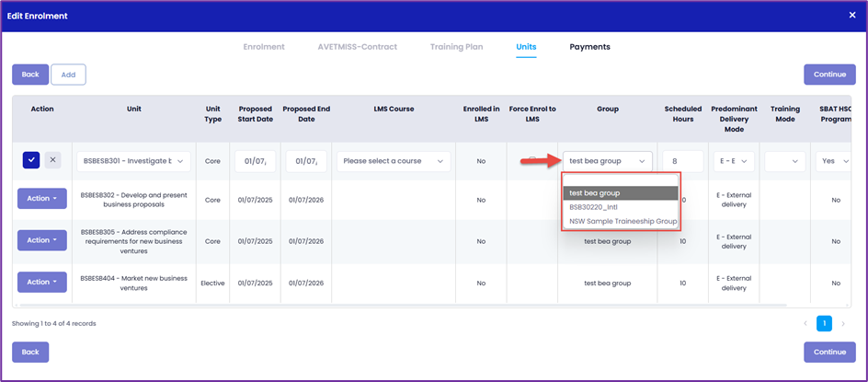Viewport: 868px width, 382px height.
Task: Click 'Showing 1 to 4 of 4 records'
Action: pyautogui.click(x=53, y=323)
